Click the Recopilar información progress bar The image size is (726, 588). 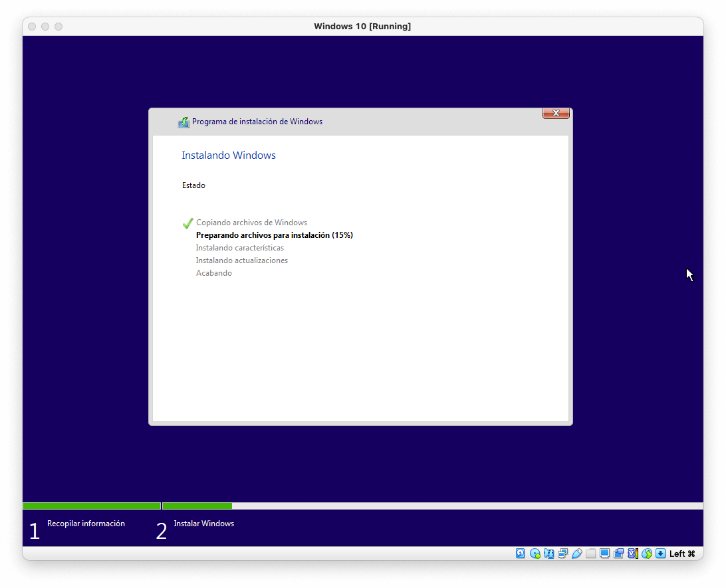point(92,506)
